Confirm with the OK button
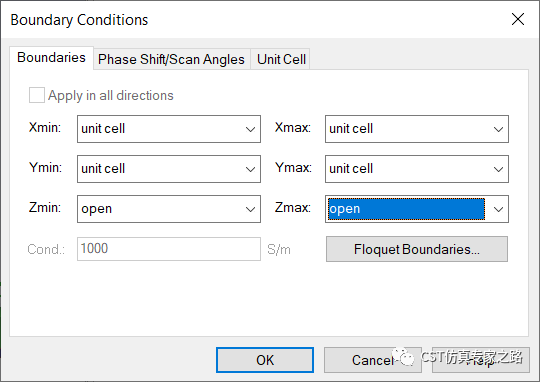Viewport: 540px width, 382px height. point(265,360)
